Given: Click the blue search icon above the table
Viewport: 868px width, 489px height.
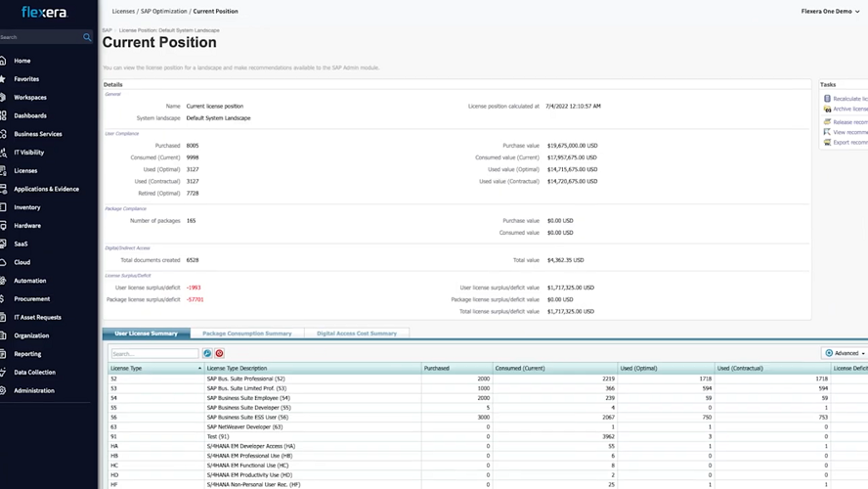Looking at the screenshot, I should tap(207, 353).
